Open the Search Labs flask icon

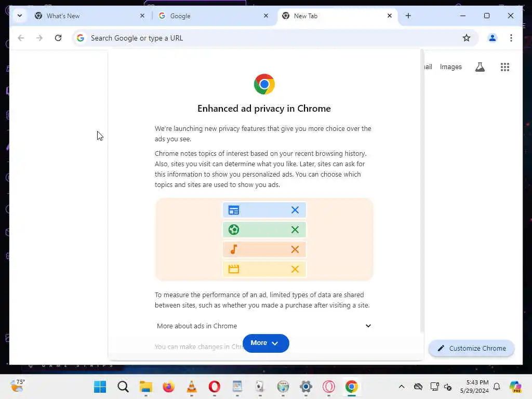[480, 67]
